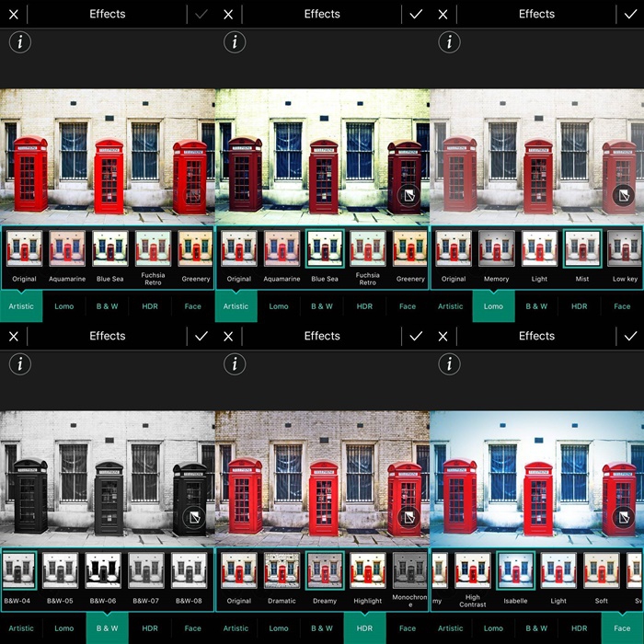This screenshot has width=644, height=644.
Task: Select the Low key filter thumbnail
Action: pos(625,248)
